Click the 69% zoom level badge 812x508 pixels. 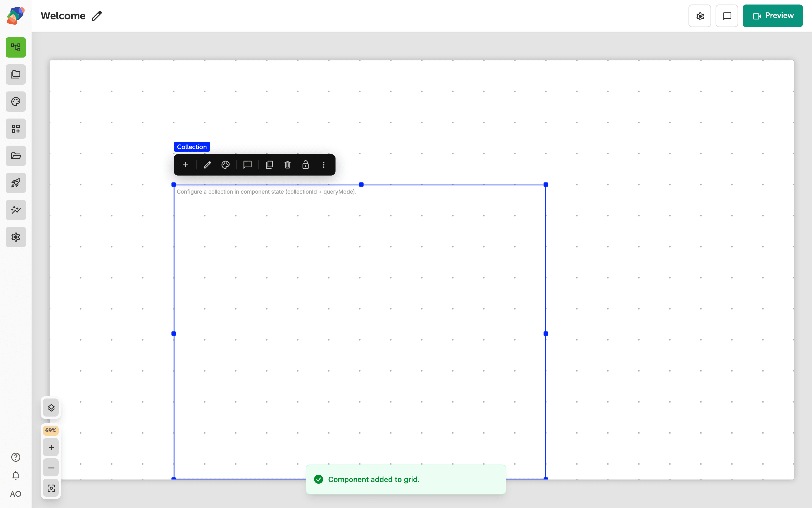tap(51, 430)
